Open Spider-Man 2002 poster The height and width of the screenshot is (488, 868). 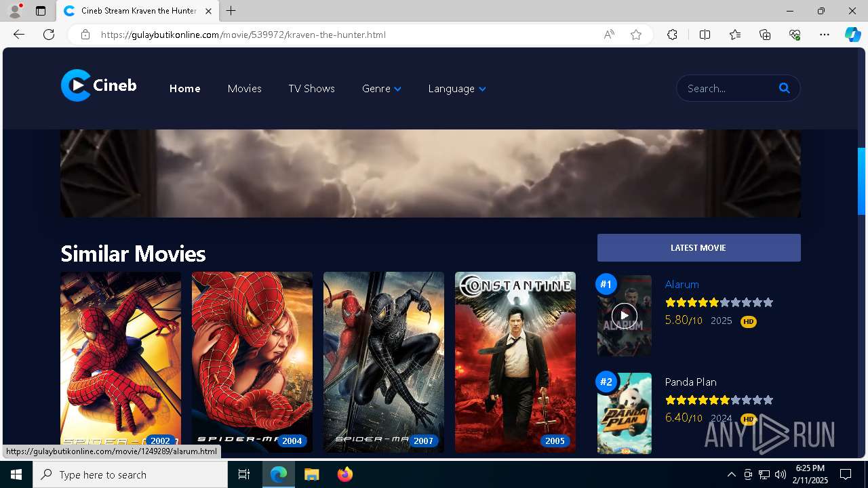pos(121,362)
